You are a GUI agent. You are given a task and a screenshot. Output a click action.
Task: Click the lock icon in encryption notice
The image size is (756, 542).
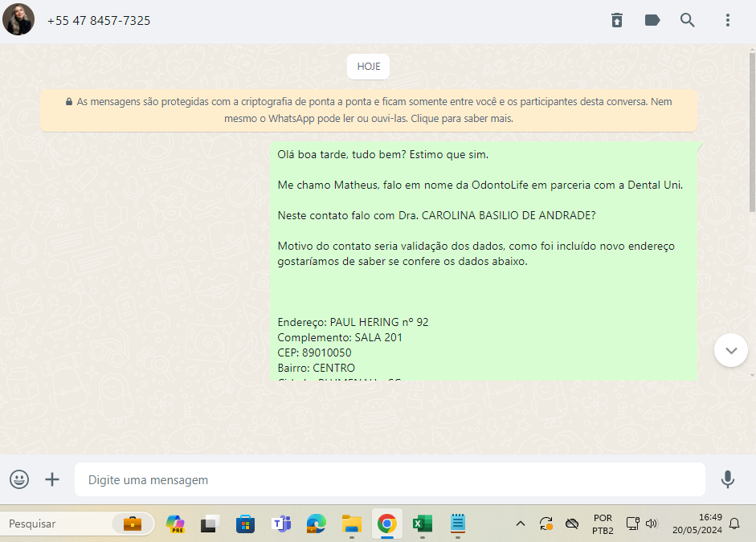click(x=69, y=102)
